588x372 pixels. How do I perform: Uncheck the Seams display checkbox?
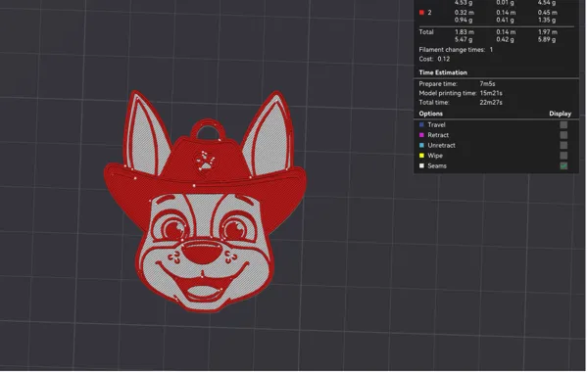(564, 166)
